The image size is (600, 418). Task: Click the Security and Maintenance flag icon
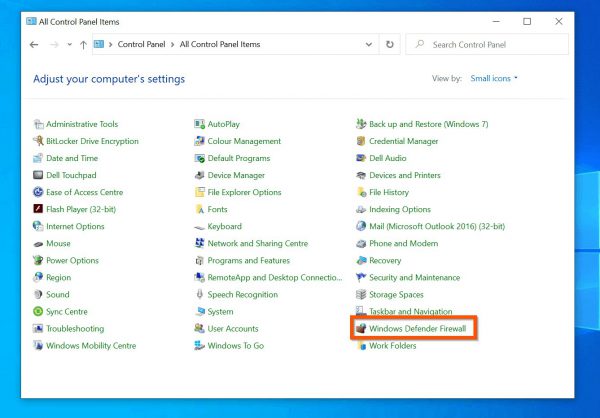click(361, 278)
